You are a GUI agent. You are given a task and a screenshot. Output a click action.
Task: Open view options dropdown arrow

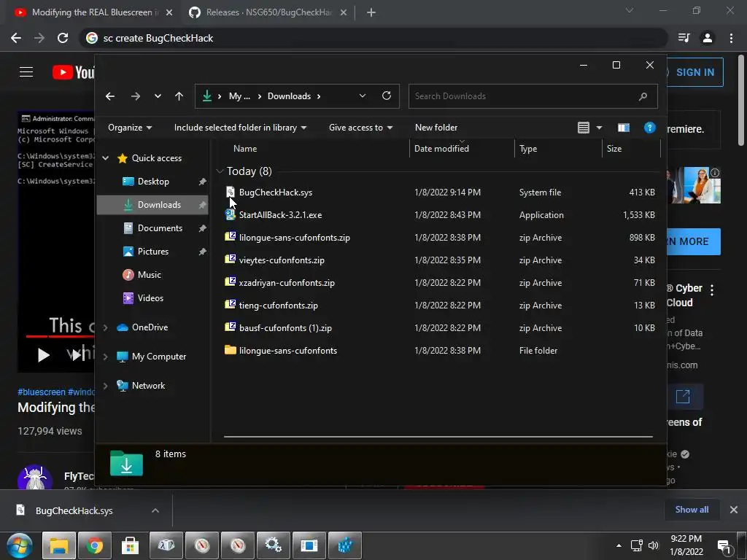(600, 128)
